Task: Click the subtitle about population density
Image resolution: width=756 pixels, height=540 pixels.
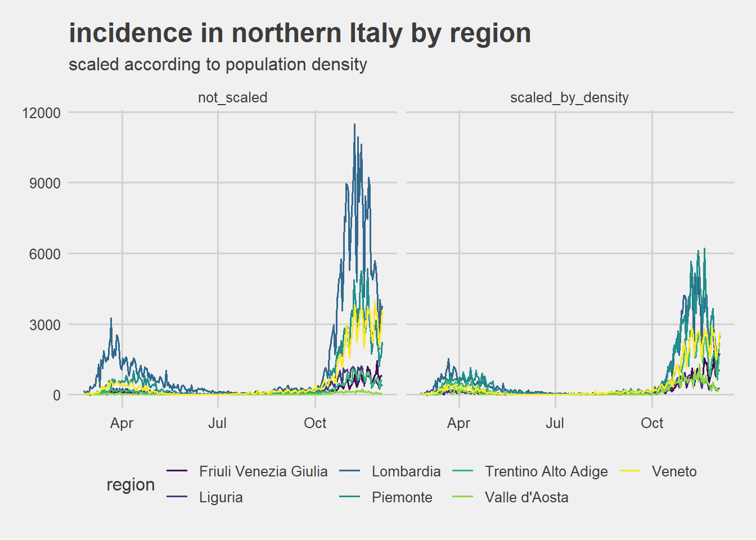Action: tap(218, 65)
